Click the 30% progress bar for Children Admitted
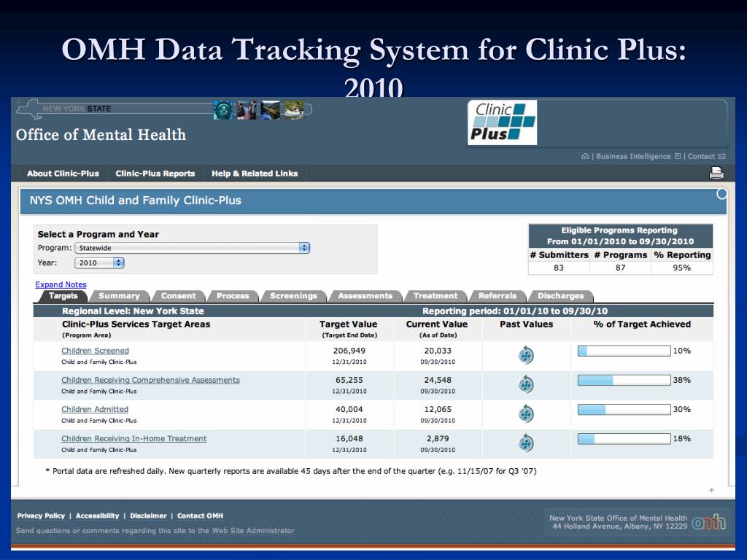This screenshot has height=560, width=747. pyautogui.click(x=624, y=410)
